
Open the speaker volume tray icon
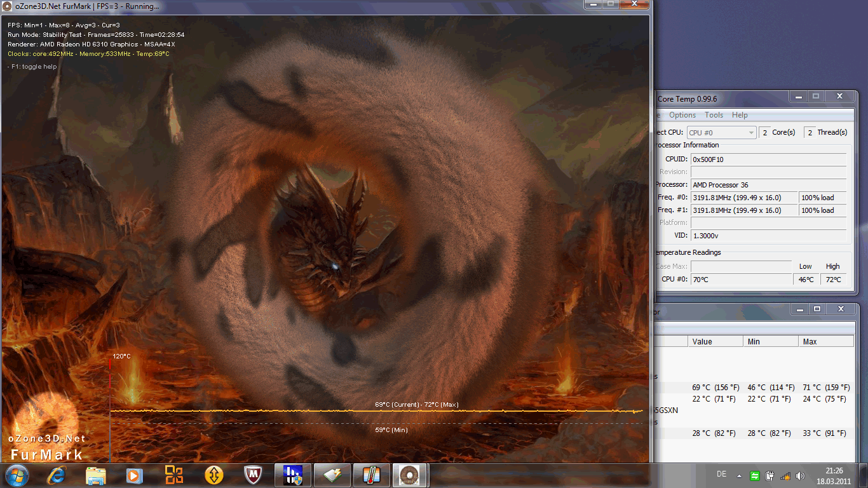tap(800, 476)
